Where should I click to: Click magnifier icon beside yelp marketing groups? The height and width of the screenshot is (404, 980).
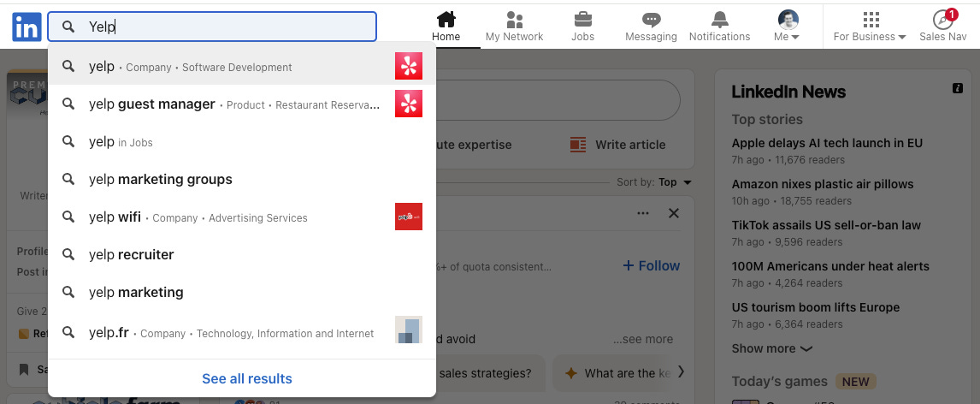[x=68, y=180]
